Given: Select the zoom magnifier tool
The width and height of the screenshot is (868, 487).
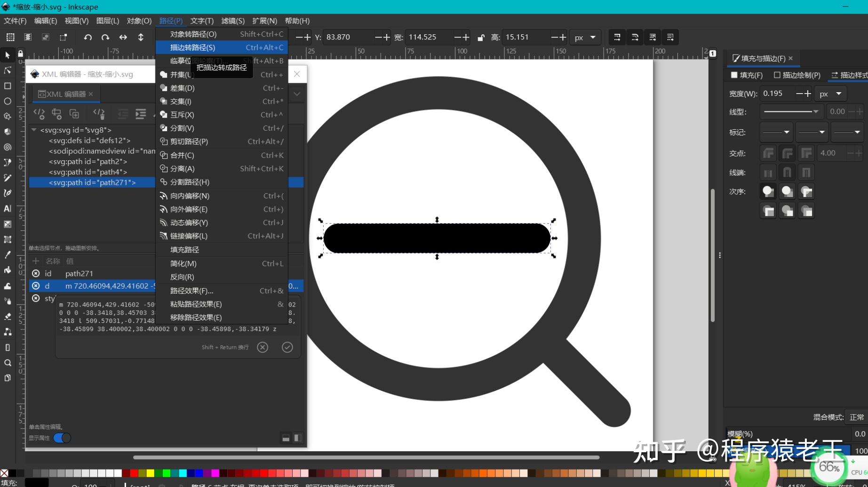Looking at the screenshot, I should pyautogui.click(x=7, y=362).
